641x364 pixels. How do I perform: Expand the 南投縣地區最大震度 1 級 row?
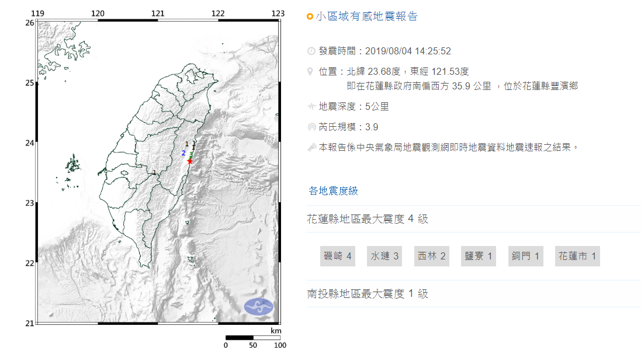(x=368, y=294)
